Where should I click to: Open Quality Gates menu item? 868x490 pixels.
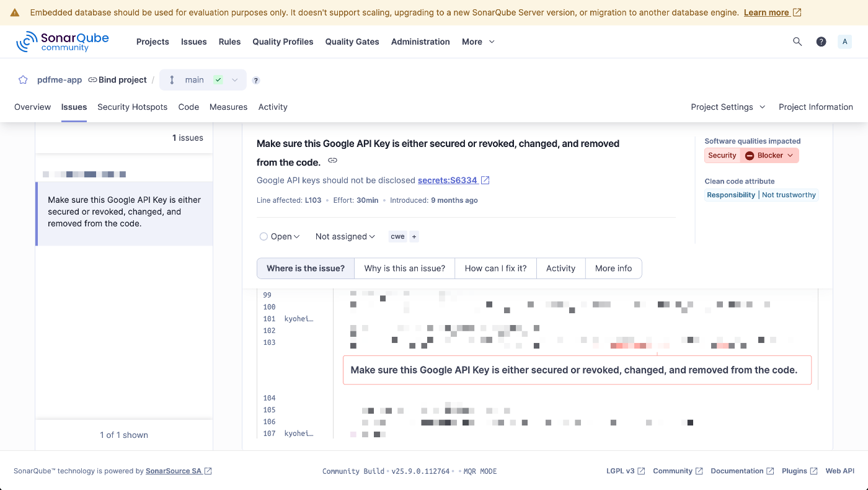tap(352, 42)
